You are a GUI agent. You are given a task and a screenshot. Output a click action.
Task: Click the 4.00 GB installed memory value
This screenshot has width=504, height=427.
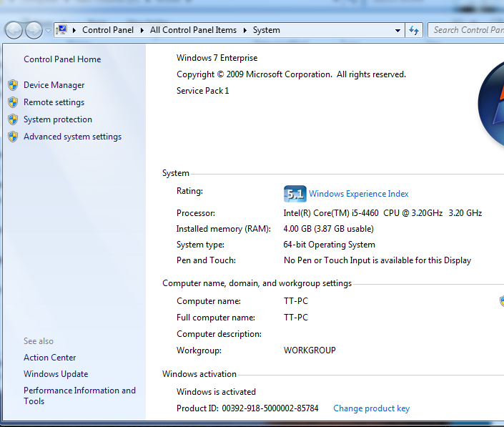point(329,229)
